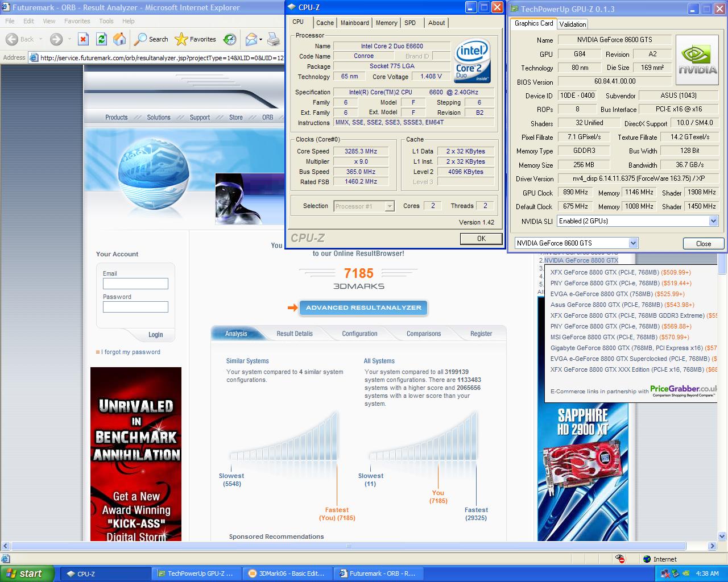Click the IE Stop icon
Viewport: 728px width, 582px height.
tap(83, 39)
